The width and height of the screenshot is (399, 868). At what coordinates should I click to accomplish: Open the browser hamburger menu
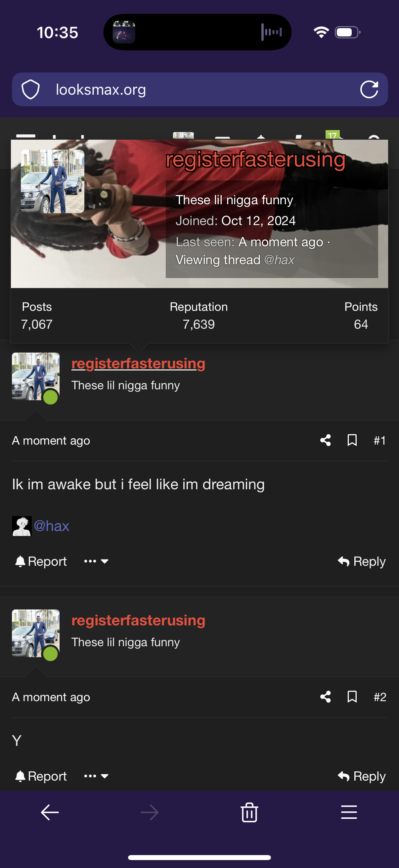[x=349, y=812]
